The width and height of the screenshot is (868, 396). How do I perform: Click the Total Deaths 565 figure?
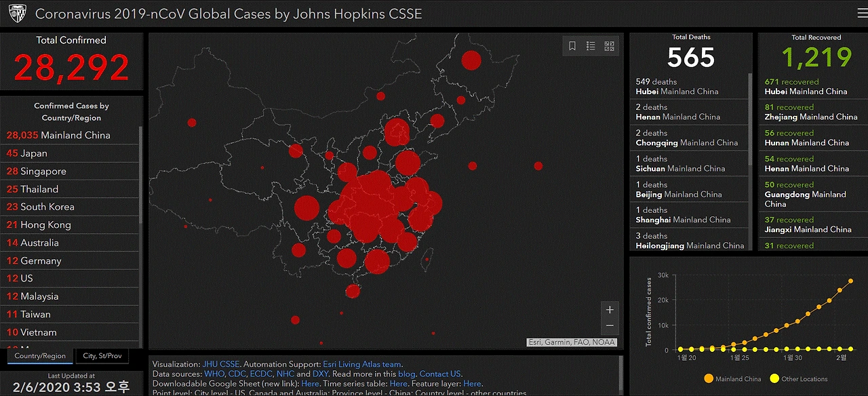[691, 57]
